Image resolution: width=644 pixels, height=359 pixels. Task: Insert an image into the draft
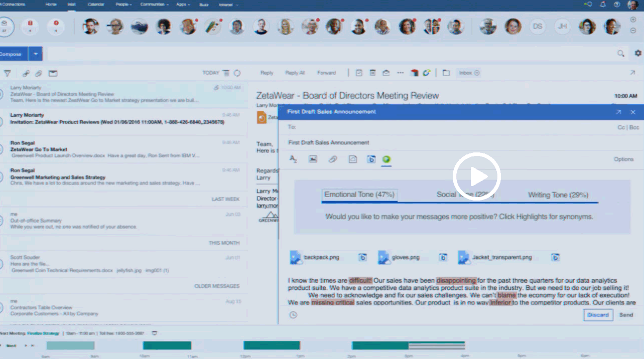pyautogui.click(x=313, y=159)
